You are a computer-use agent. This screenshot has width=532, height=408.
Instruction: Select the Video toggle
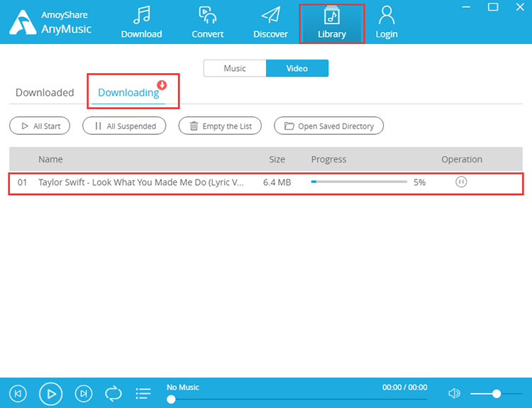(x=297, y=68)
